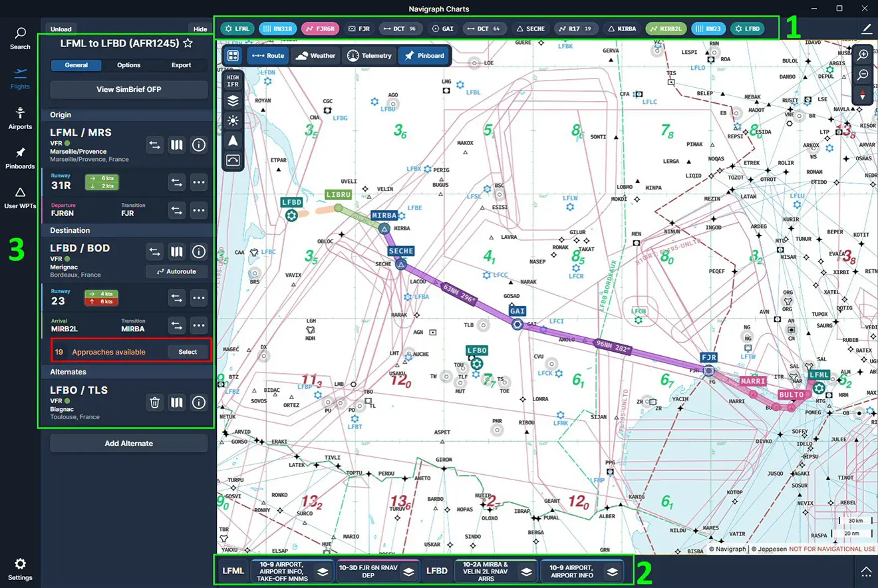The height and width of the screenshot is (588, 878).
Task: Hide the flight panel
Action: click(x=200, y=29)
